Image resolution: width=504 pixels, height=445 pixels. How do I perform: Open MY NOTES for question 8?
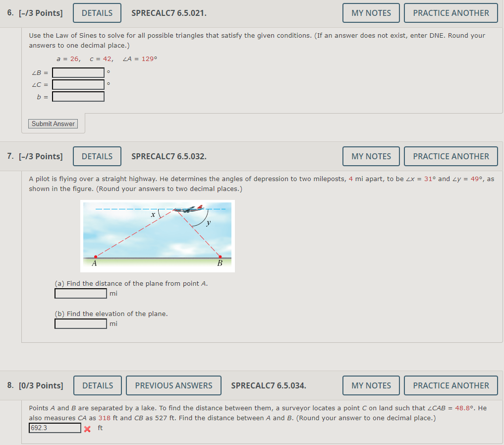(371, 385)
